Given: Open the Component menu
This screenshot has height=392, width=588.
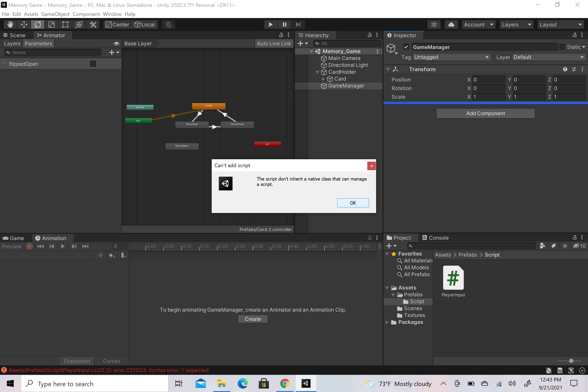Looking at the screenshot, I should tap(86, 14).
